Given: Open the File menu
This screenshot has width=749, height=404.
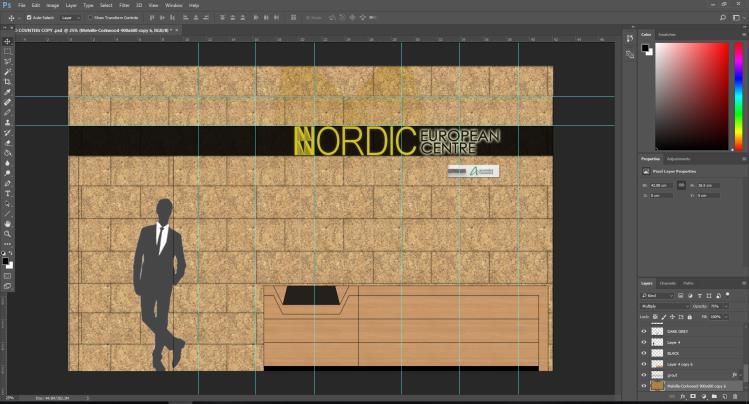Looking at the screenshot, I should (21, 5).
